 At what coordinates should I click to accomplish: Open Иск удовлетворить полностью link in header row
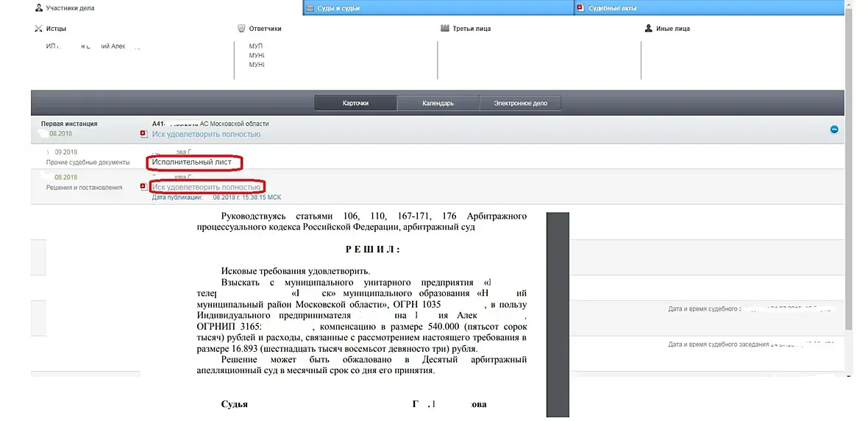click(206, 134)
